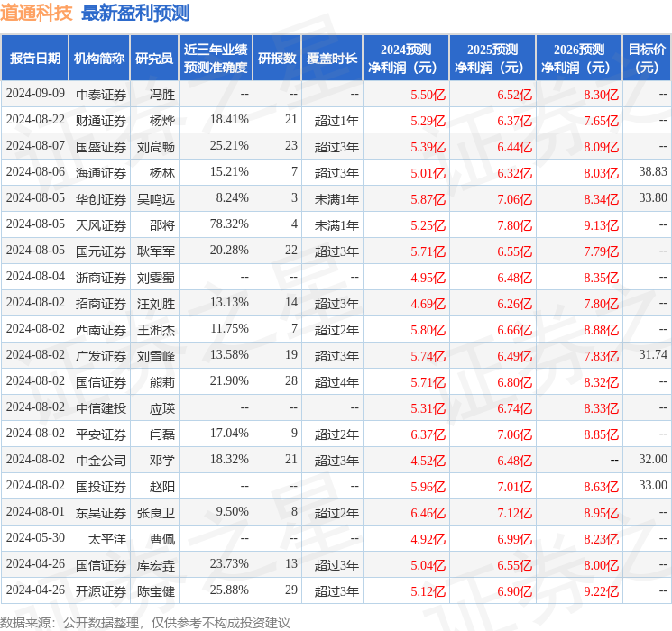Click analyst name 库宏垚

tap(156, 565)
